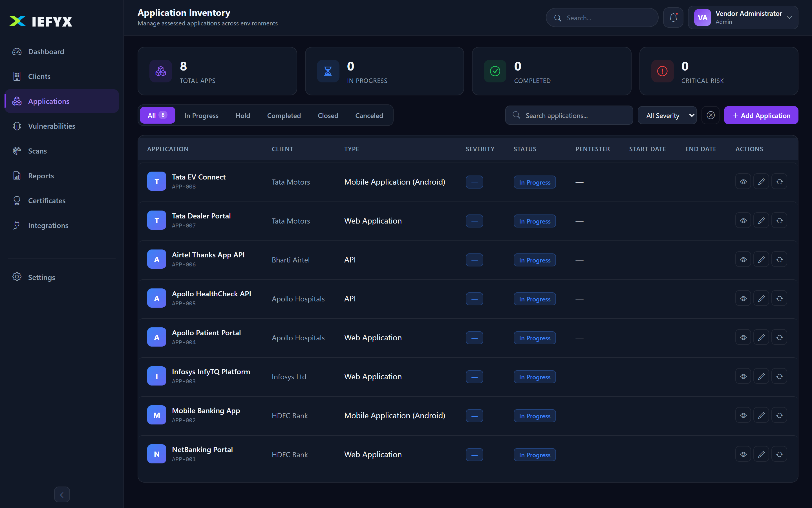This screenshot has height=508, width=812.
Task: Focus the Search applications field
Action: coord(569,115)
